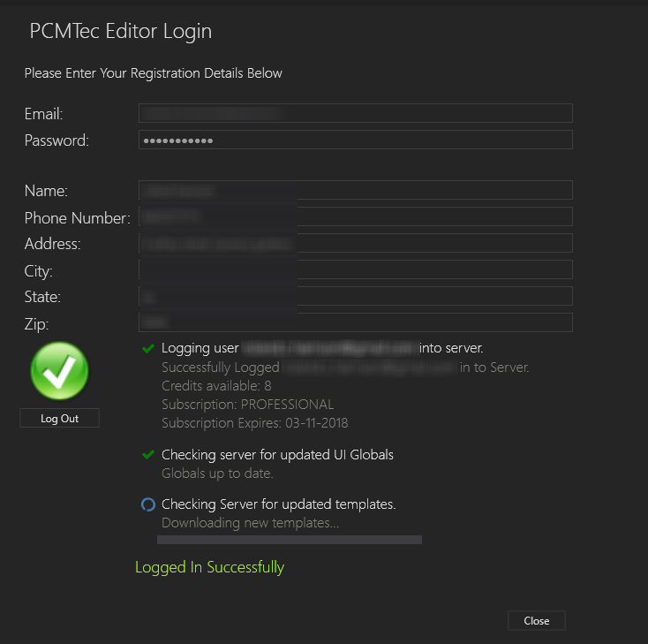Click the Subscription: PROFESSIONAL status line
This screenshot has width=648, height=644.
pos(247,404)
